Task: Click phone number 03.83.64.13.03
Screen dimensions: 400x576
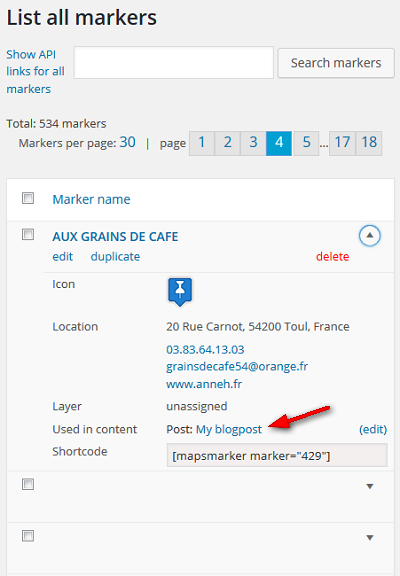Action: point(205,349)
